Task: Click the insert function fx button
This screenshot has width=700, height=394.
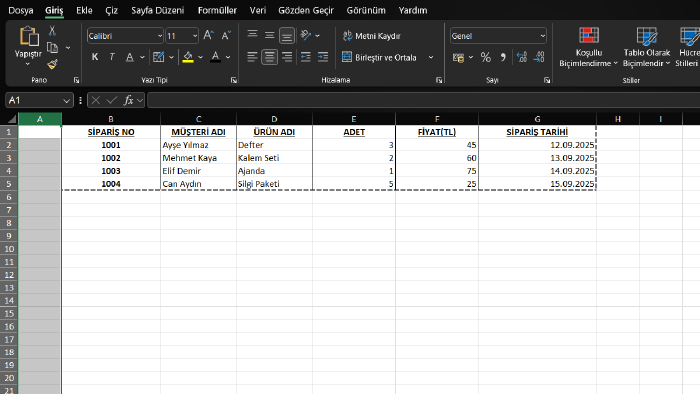Action: click(x=129, y=100)
